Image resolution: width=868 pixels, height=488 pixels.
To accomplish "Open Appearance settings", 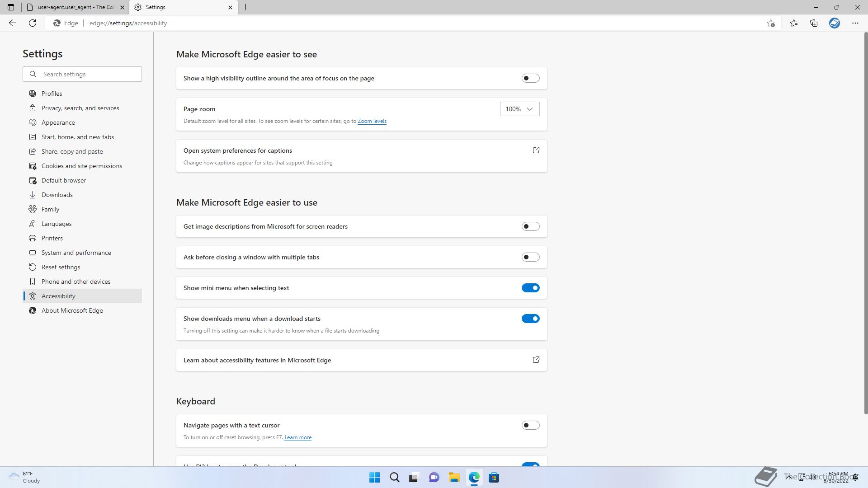I will (x=82, y=122).
